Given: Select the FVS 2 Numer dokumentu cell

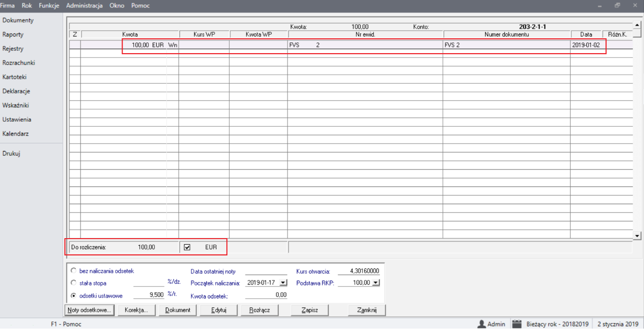Looking at the screenshot, I should tap(507, 45).
